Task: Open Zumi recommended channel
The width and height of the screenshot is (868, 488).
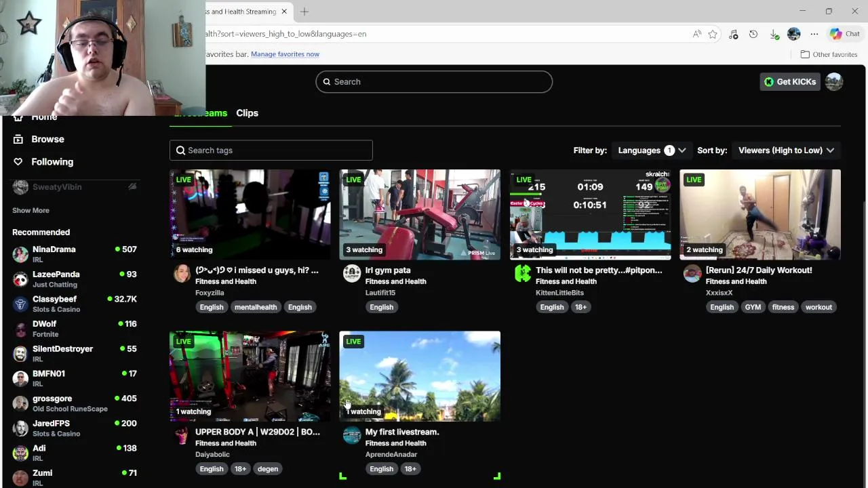Action: (75, 478)
